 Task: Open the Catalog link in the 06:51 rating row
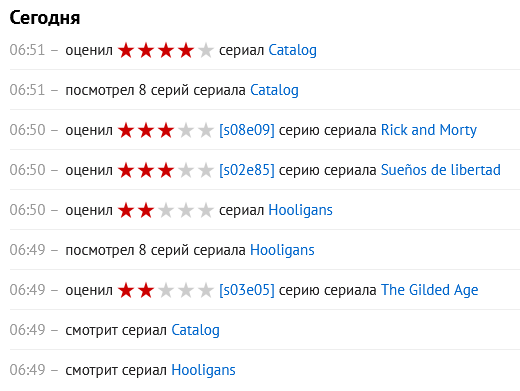tap(292, 51)
